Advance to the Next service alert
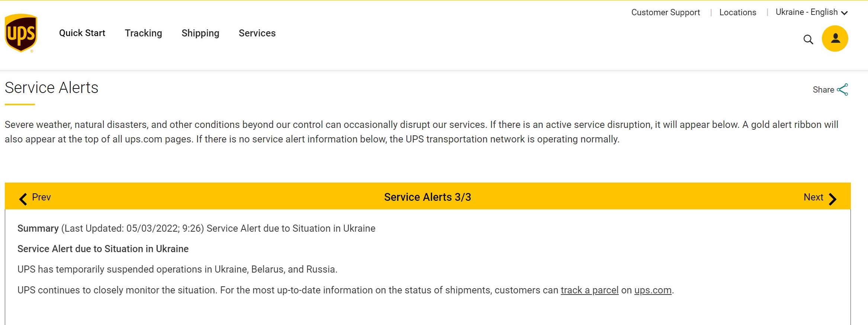This screenshot has width=868, height=325. coord(814,197)
